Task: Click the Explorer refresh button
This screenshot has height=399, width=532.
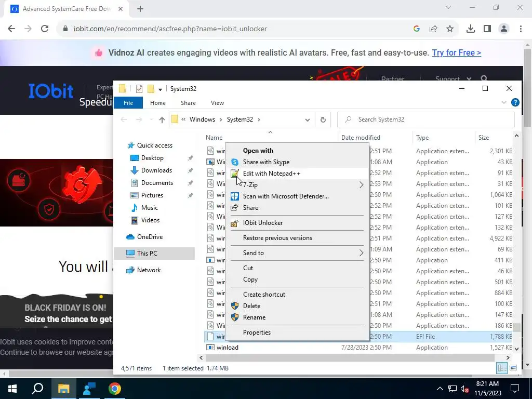Action: coord(323,119)
